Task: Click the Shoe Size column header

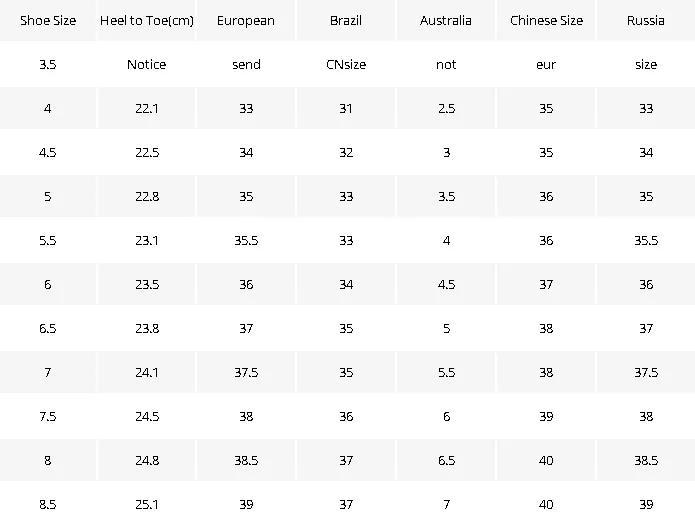Action: point(48,20)
